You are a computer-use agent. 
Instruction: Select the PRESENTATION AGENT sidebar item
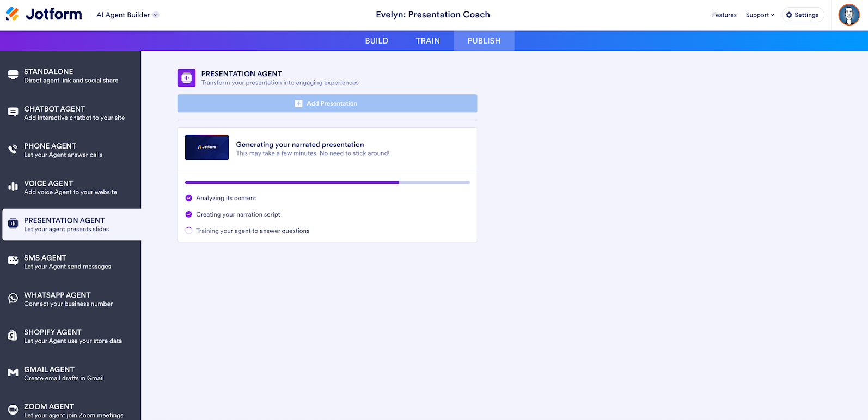pos(72,225)
